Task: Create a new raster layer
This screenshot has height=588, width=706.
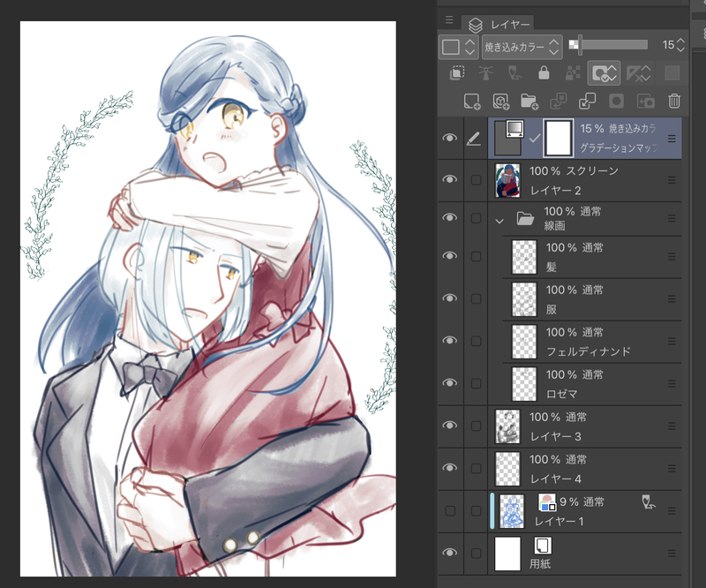Action: (x=472, y=102)
